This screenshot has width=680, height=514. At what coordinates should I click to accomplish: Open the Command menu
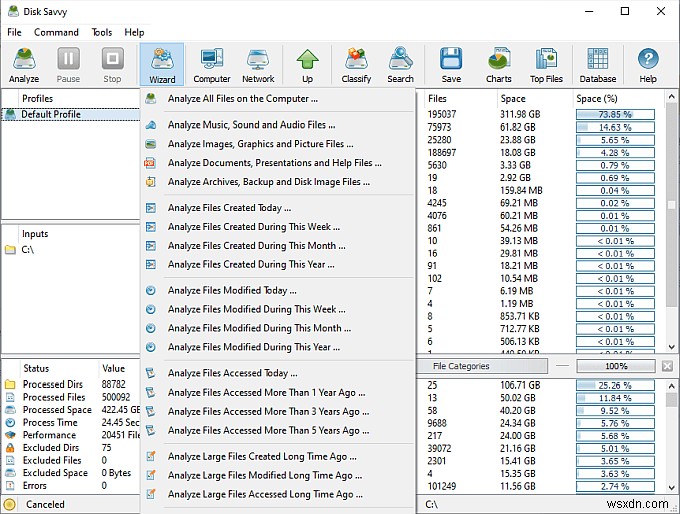pyautogui.click(x=56, y=32)
